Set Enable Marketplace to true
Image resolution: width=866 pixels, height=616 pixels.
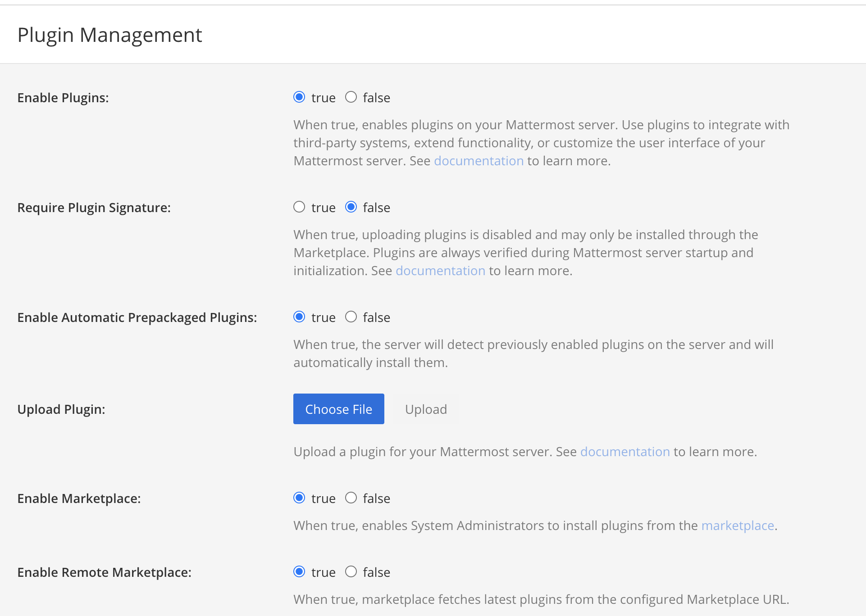coord(299,498)
